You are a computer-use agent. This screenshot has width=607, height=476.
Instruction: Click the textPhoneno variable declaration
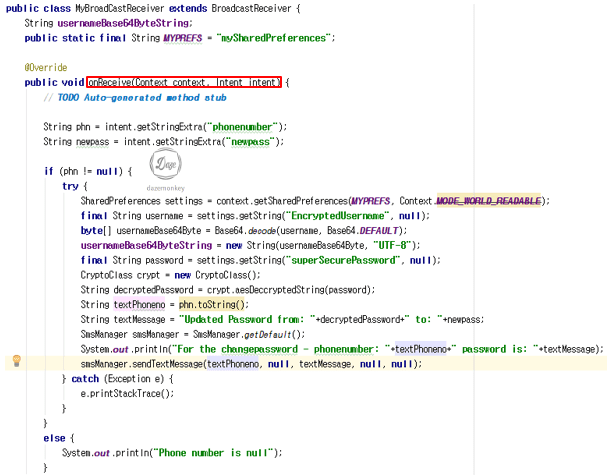(139, 305)
